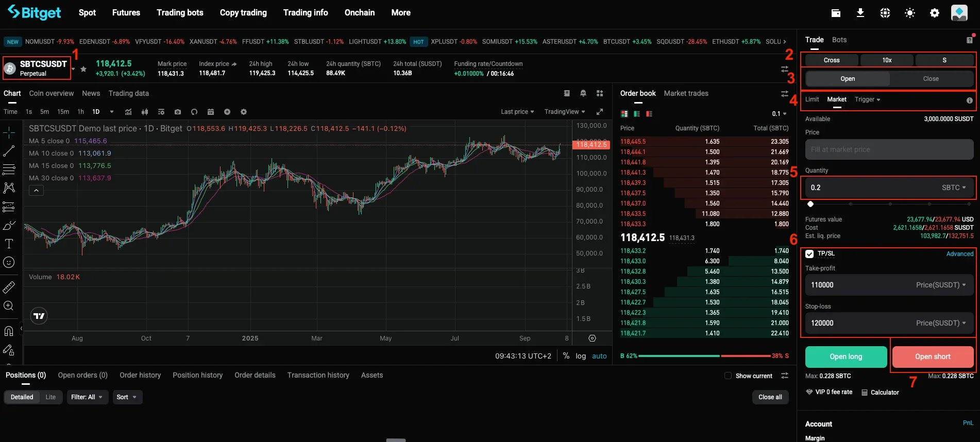Image resolution: width=980 pixels, height=442 pixels.
Task: Select the trend line drawing tool
Action: [9, 151]
